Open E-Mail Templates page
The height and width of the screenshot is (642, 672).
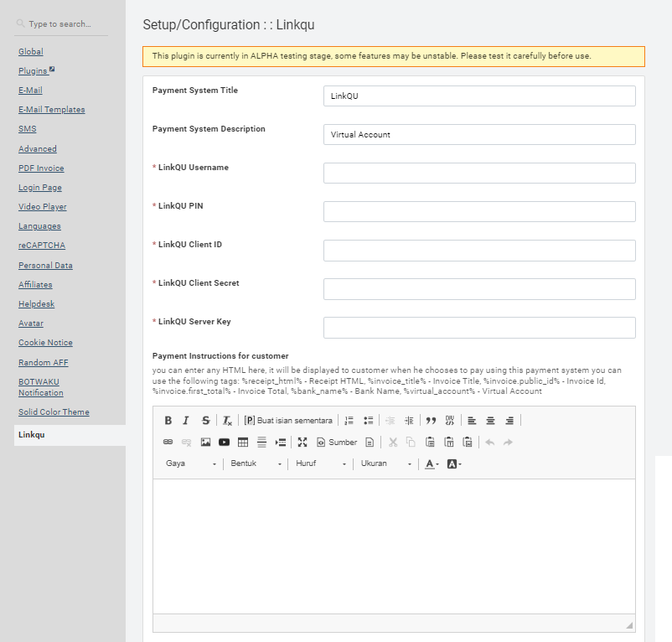point(51,109)
